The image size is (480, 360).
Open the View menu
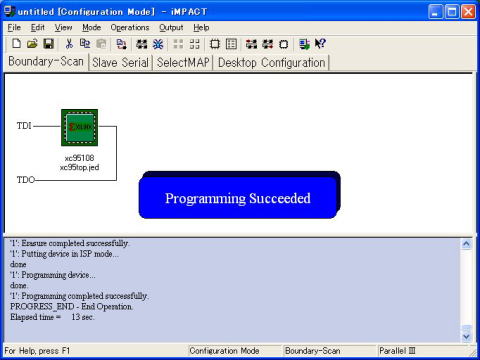click(63, 28)
